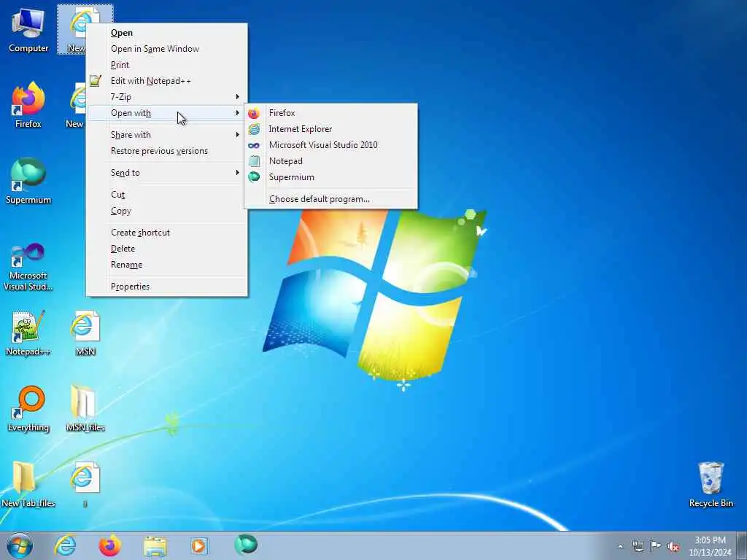Click the Notepad++ icon in context menu
Screen dimensions: 747x560
click(x=96, y=81)
